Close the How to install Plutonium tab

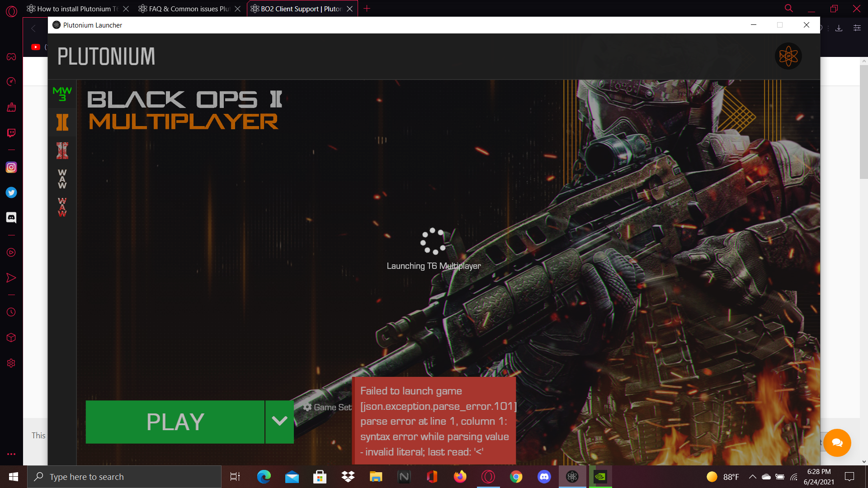(126, 9)
